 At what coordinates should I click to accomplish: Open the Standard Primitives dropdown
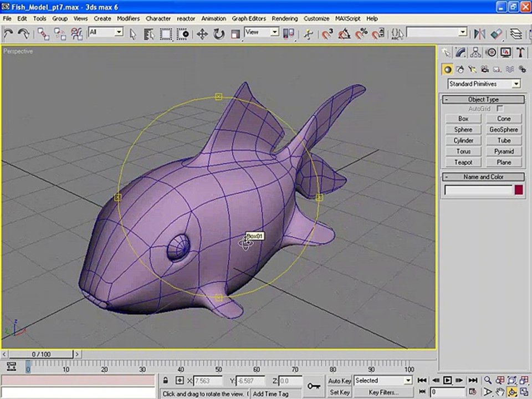click(x=484, y=84)
